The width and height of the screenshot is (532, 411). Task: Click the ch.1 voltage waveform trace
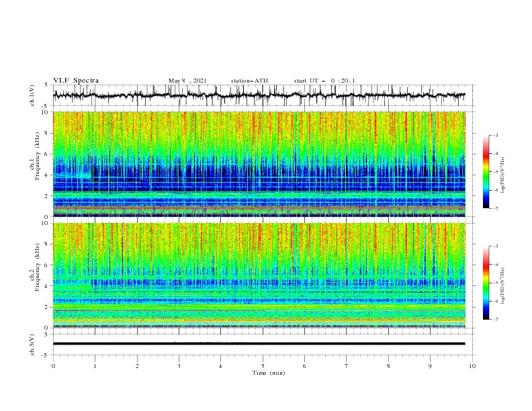259,95
